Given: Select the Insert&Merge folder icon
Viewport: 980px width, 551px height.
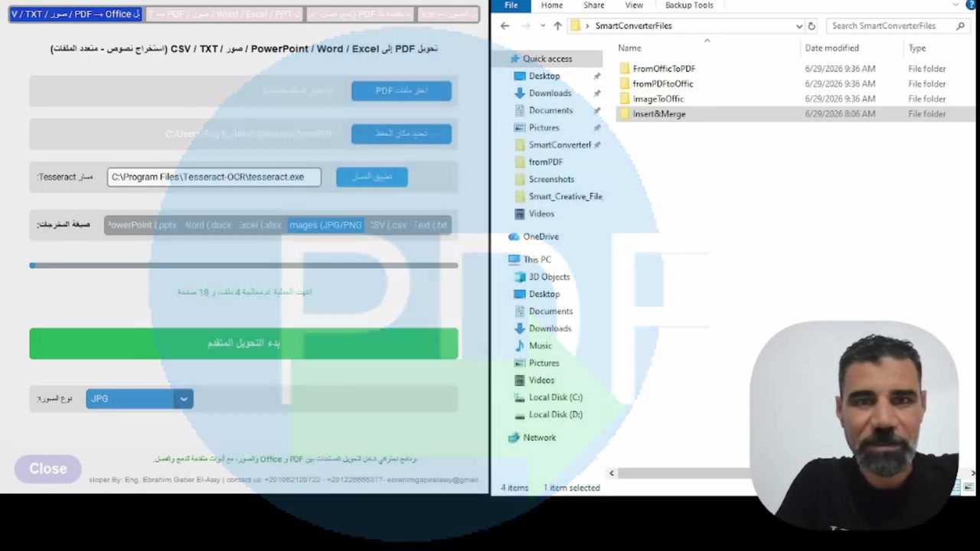Looking at the screenshot, I should (625, 114).
